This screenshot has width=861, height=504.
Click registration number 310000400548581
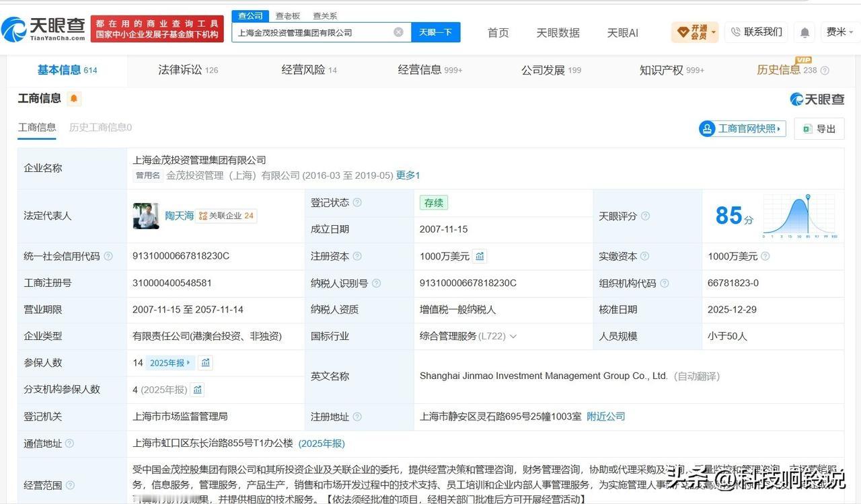pos(172,283)
